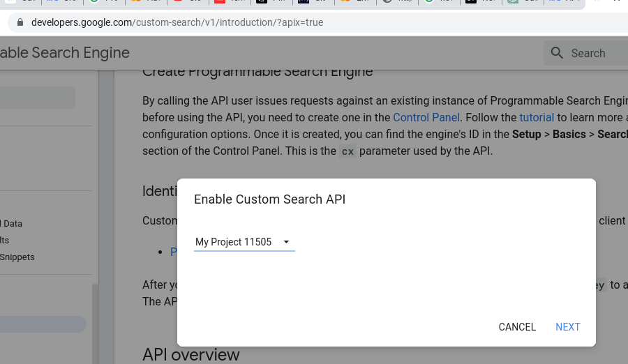Viewport: 628px width, 364px height.
Task: Click the NEXT button in the dialog
Action: tap(567, 327)
